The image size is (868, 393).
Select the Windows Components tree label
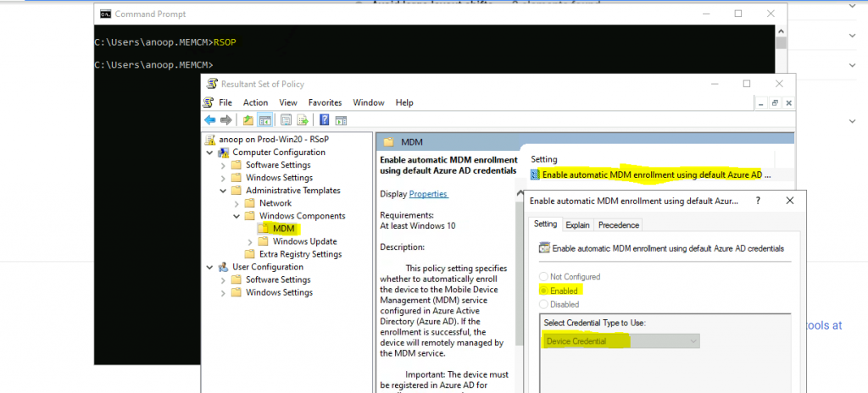303,216
